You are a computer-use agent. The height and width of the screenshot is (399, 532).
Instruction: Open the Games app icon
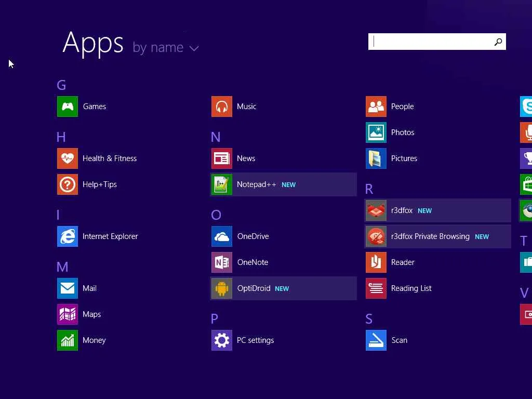click(x=67, y=107)
